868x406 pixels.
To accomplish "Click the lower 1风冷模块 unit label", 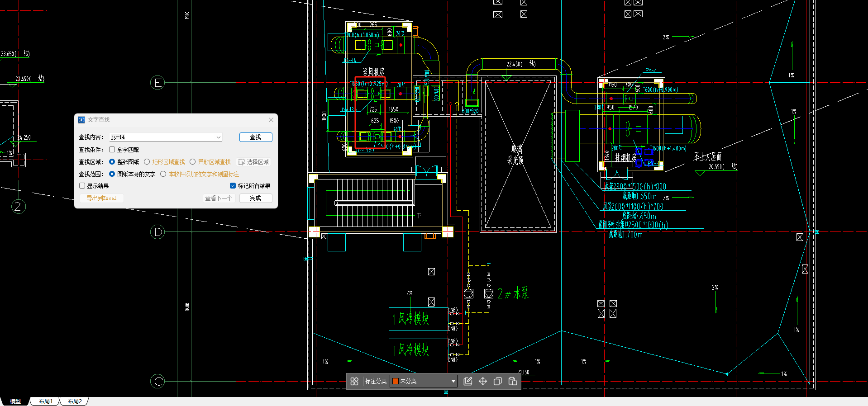I will pos(411,349).
